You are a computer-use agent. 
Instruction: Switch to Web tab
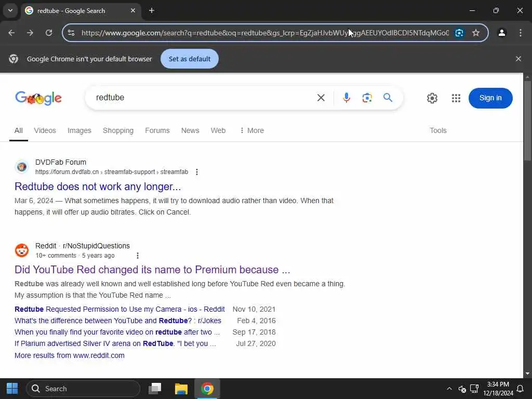point(218,130)
